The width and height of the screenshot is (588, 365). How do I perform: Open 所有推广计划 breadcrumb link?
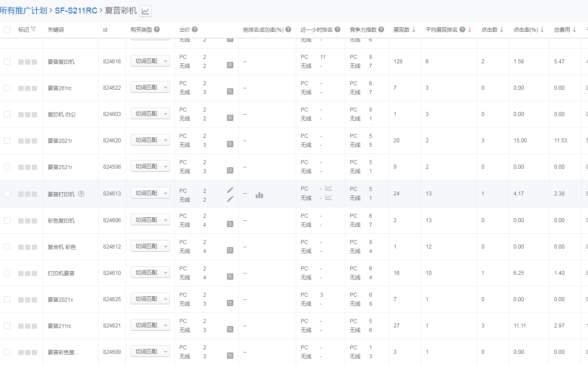[23, 11]
